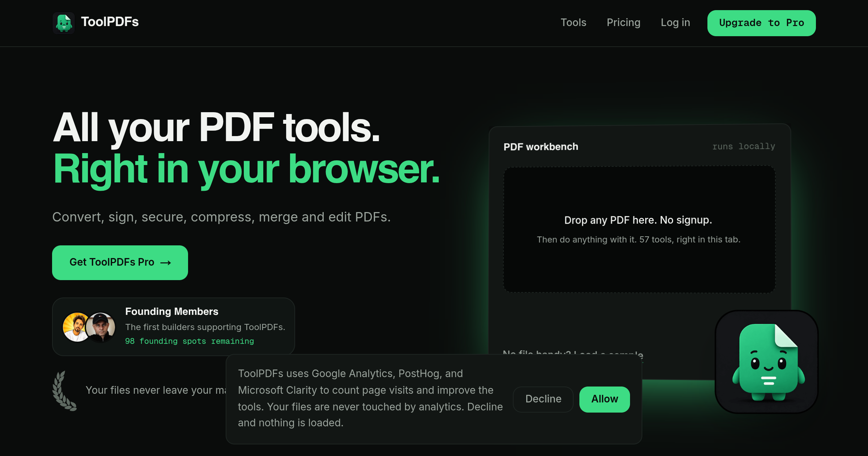This screenshot has height=456, width=868.
Task: Click the laurel wreath icon
Action: pos(64,390)
